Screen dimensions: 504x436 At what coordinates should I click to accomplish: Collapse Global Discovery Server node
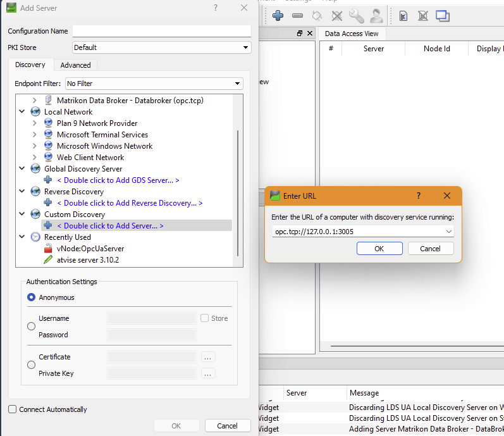click(22, 168)
